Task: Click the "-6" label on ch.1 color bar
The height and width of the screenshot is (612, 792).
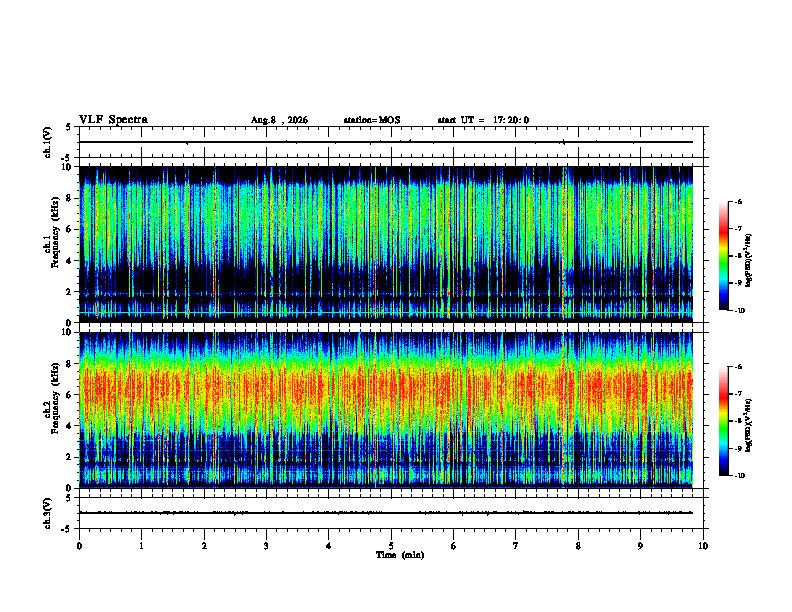Action: 738,201
